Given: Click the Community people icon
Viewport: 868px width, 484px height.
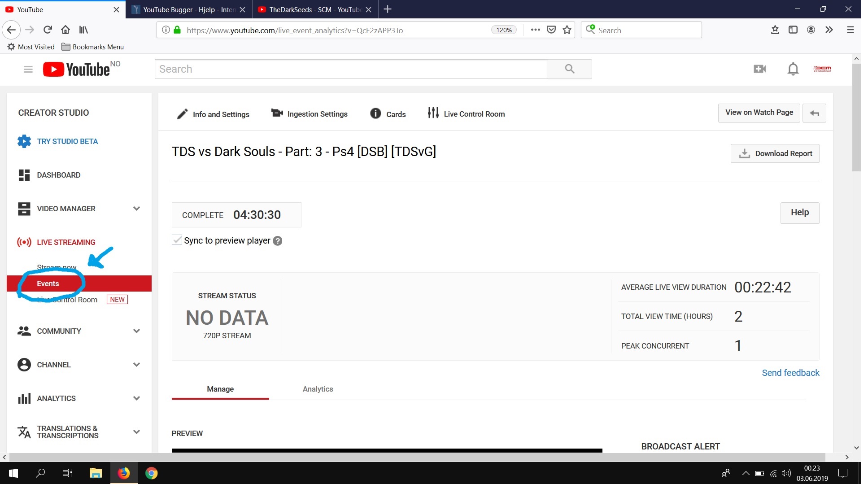Looking at the screenshot, I should pos(24,331).
